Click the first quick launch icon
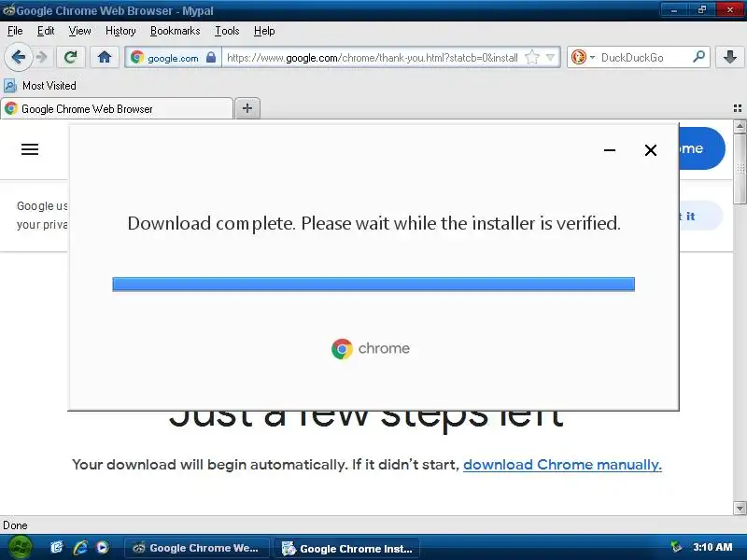 click(x=57, y=548)
